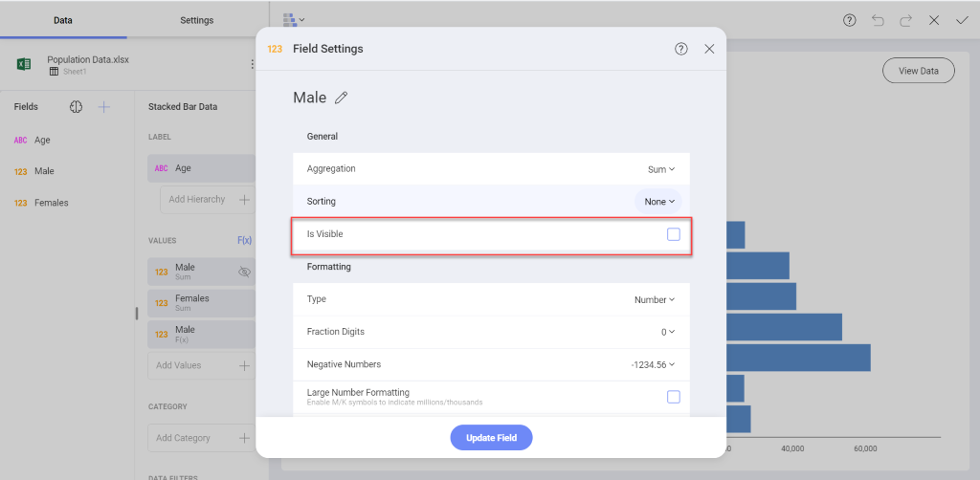Add a new field with plus icon
The width and height of the screenshot is (980, 480).
(x=104, y=107)
